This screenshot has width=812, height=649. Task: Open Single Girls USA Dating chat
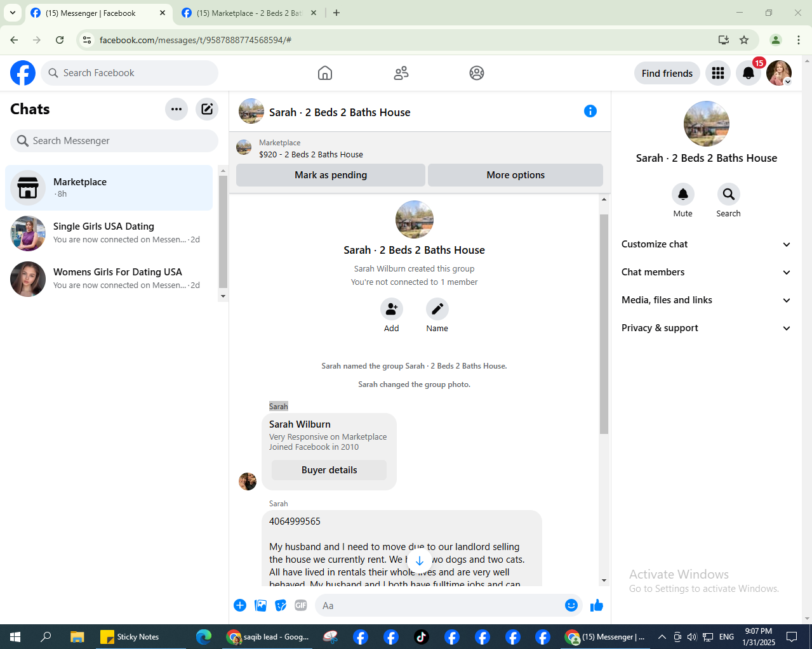pos(109,233)
